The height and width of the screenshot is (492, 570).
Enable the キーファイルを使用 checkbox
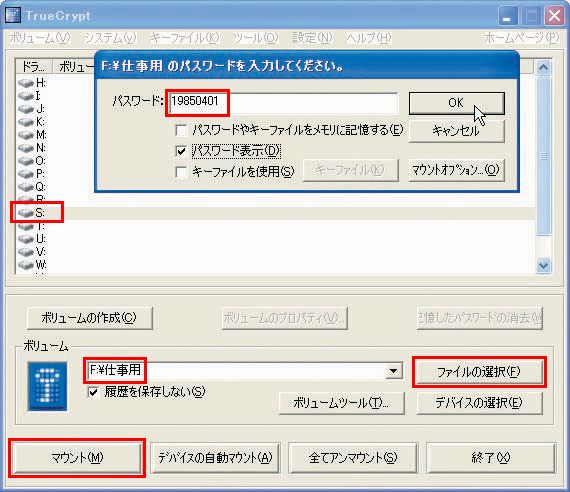[181, 172]
